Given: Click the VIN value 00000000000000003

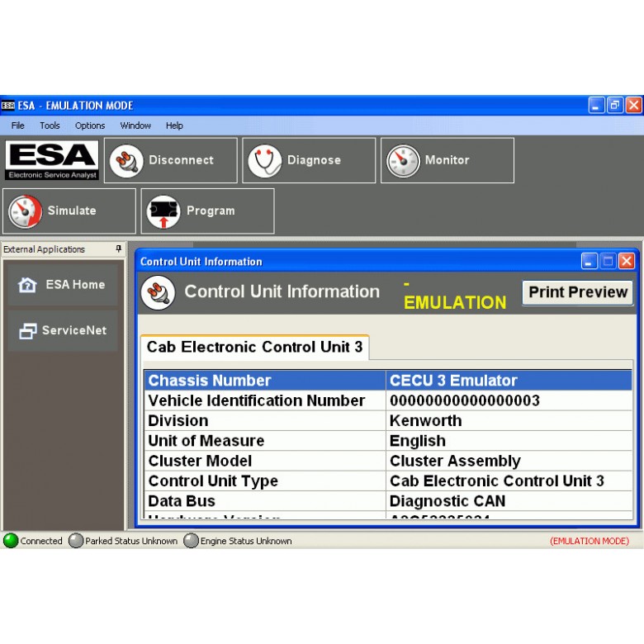Looking at the screenshot, I should pos(465,400).
